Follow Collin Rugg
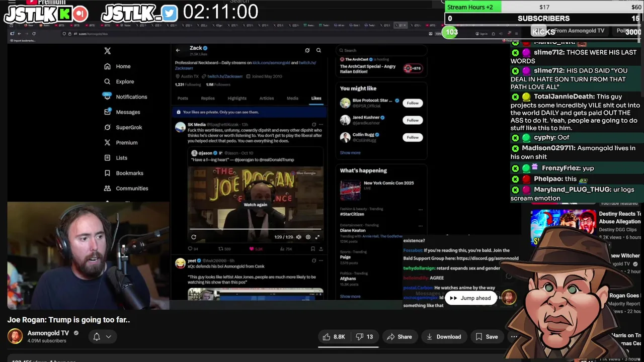This screenshot has width=644, height=362. tap(413, 137)
